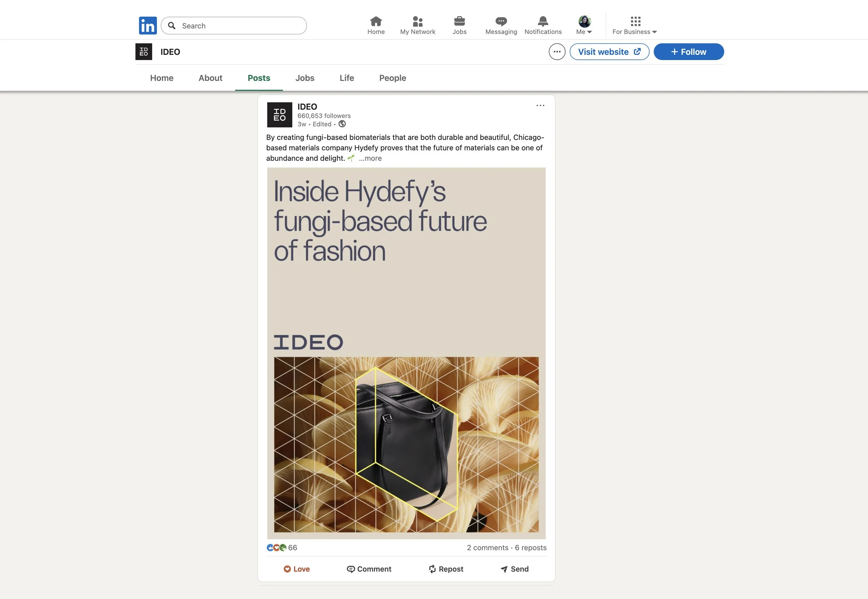Go to Jobs in top navigation
Image resolution: width=868 pixels, height=599 pixels.
[x=459, y=25]
